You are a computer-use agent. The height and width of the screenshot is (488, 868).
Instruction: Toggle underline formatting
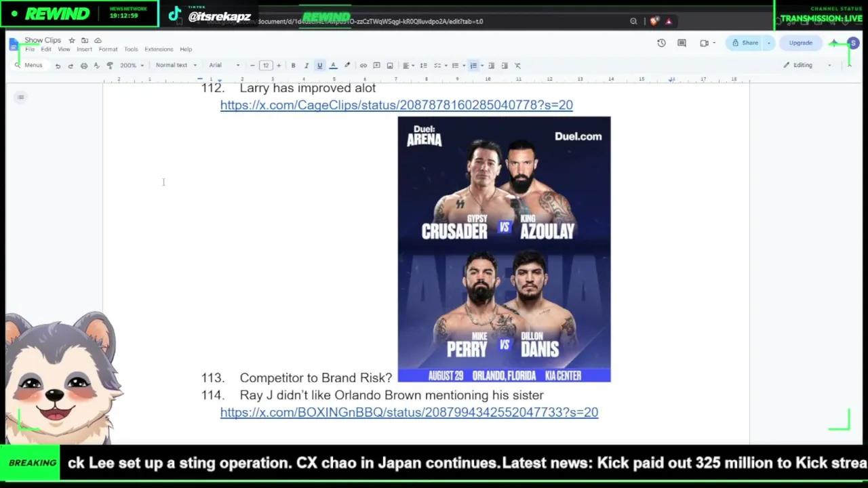(x=319, y=66)
